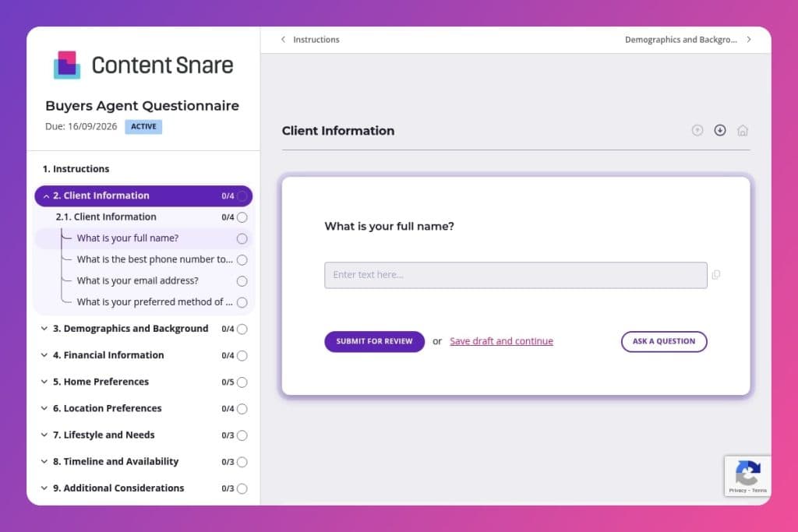Expand the Home Preferences section
This screenshot has height=532, width=798.
pyautogui.click(x=44, y=382)
